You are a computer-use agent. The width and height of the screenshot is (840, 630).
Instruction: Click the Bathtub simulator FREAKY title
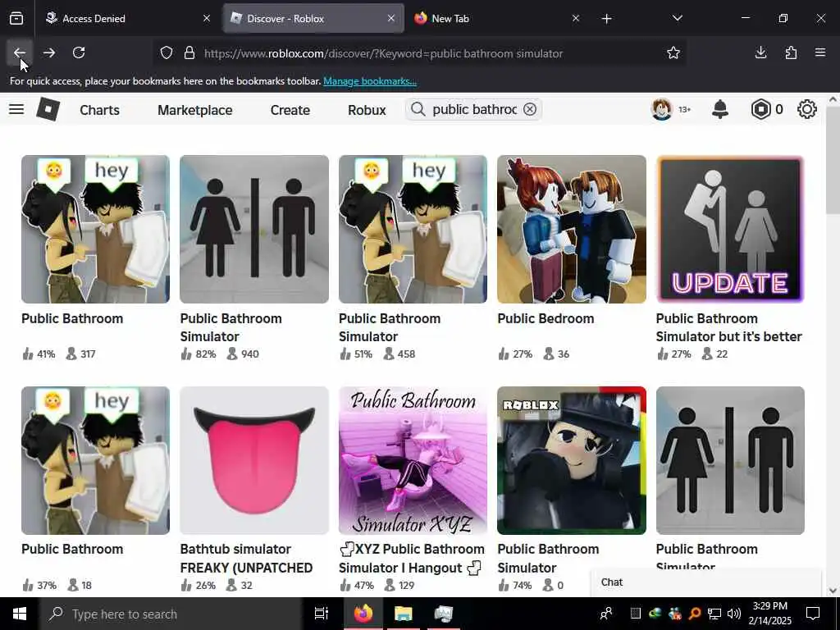coord(246,558)
